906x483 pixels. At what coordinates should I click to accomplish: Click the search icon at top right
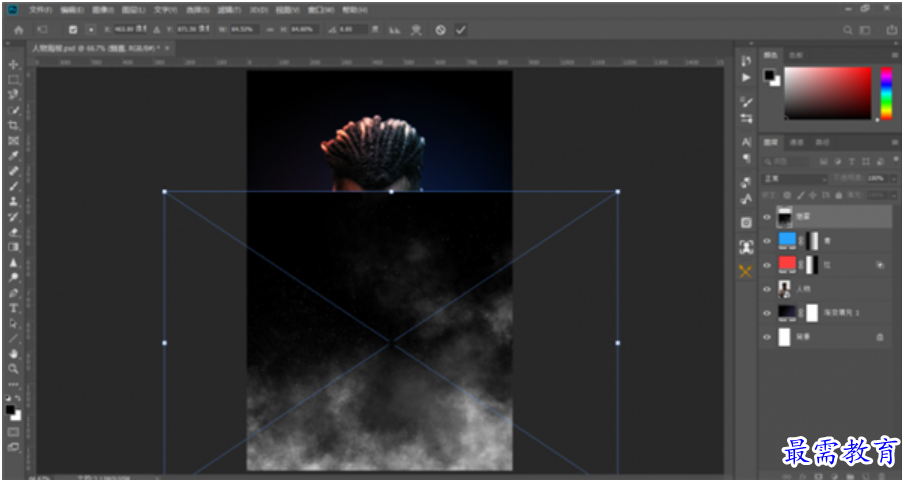pyautogui.click(x=848, y=30)
